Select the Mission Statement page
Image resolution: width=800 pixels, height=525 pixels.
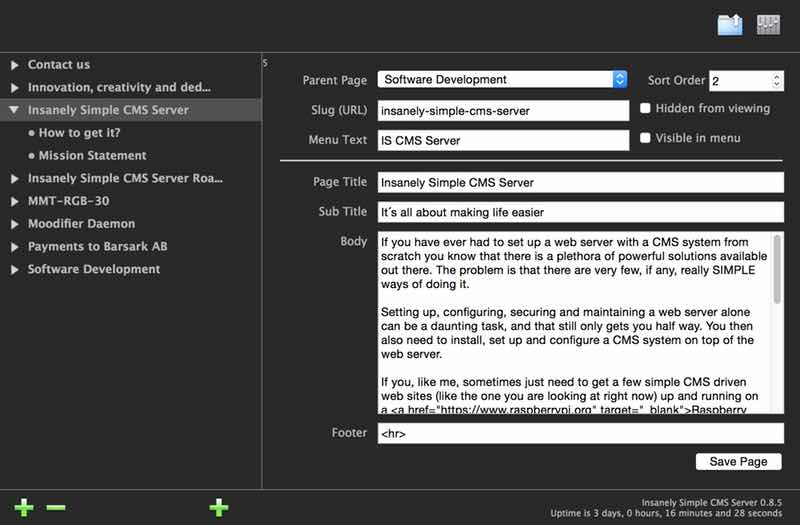(x=92, y=156)
